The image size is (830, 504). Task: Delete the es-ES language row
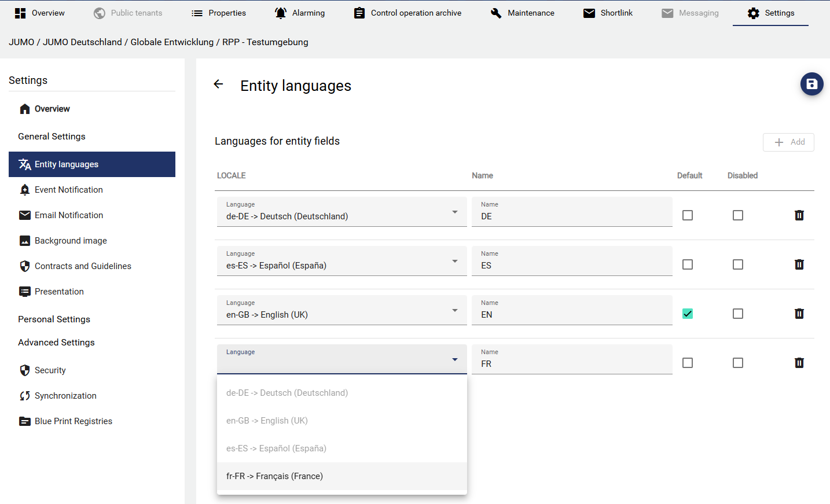(799, 264)
